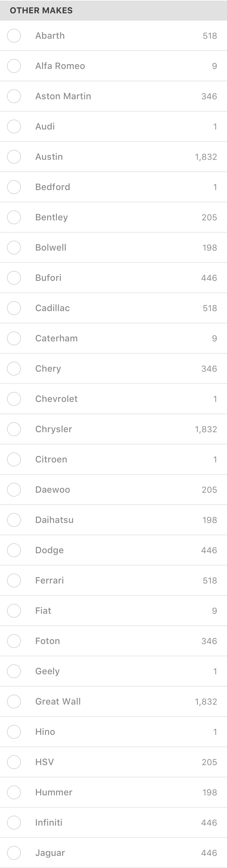Select the Hummer radio button

[x=14, y=792]
